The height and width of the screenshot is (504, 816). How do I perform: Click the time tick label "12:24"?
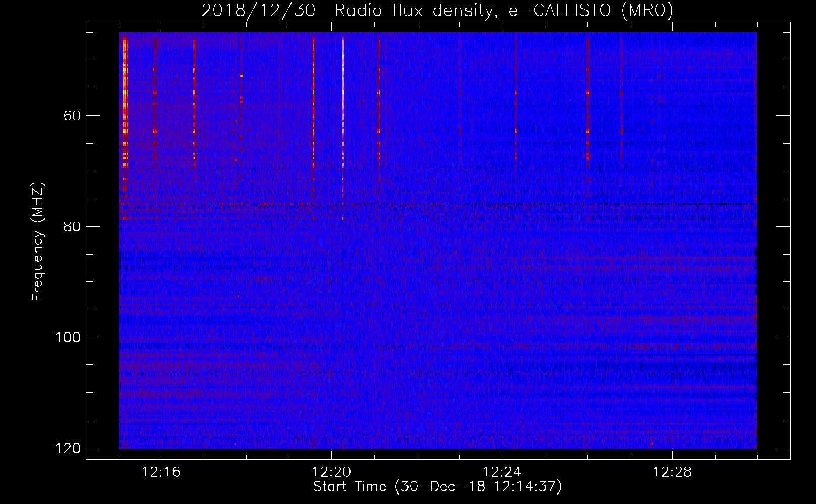click(502, 472)
